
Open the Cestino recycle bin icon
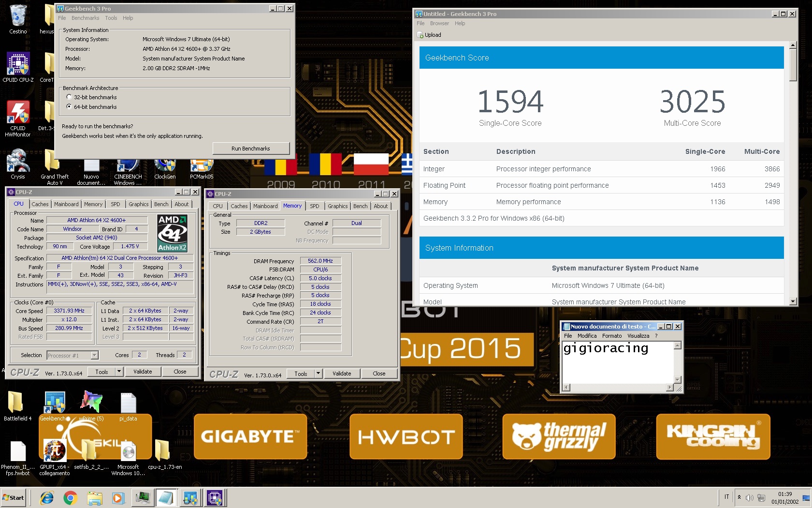[18, 18]
